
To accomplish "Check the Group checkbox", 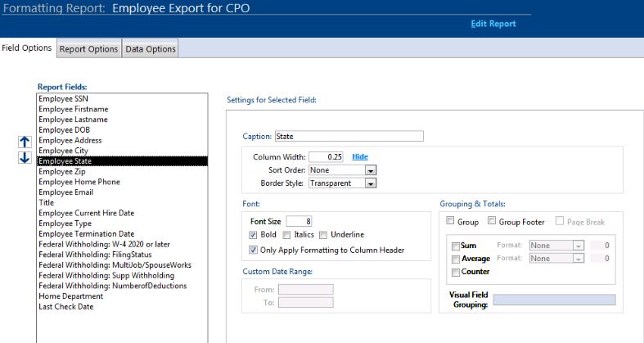I will pyautogui.click(x=450, y=221).
